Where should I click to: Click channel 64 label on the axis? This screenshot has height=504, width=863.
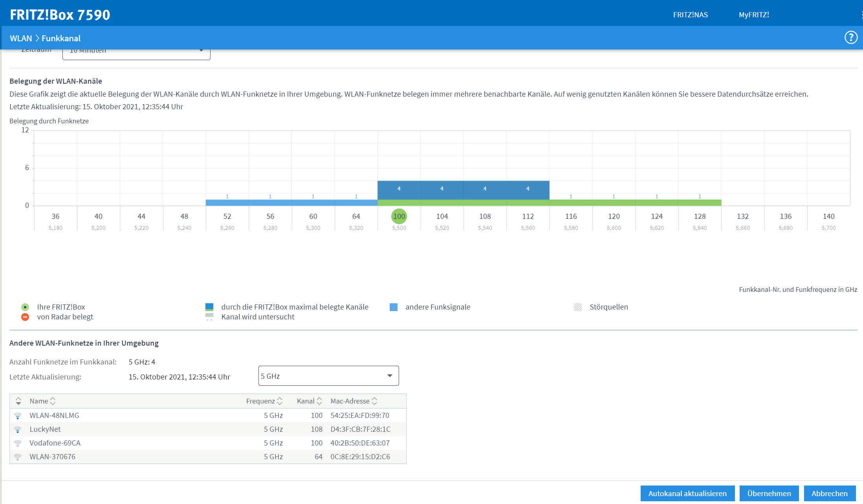click(356, 216)
